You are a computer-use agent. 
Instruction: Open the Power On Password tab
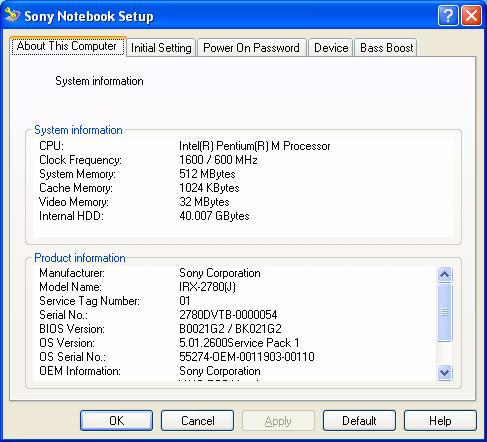(251, 48)
